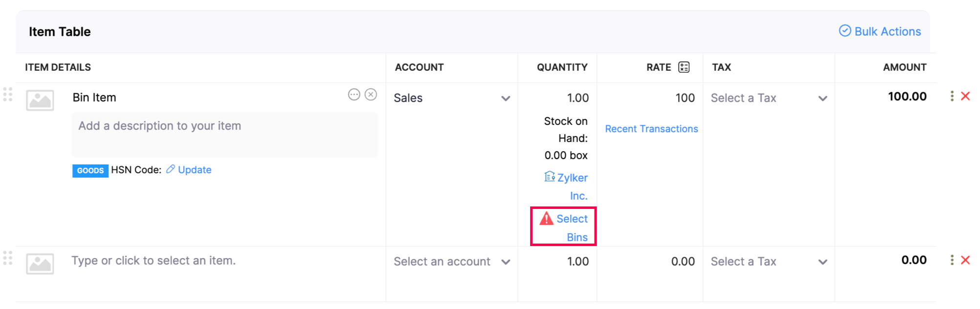Open Recent Transactions link

(651, 129)
